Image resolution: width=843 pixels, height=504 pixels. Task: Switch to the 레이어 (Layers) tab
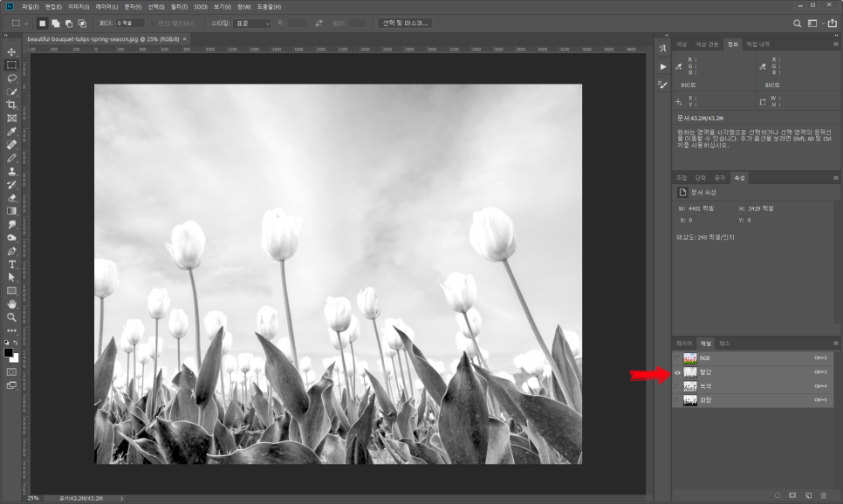[684, 344]
